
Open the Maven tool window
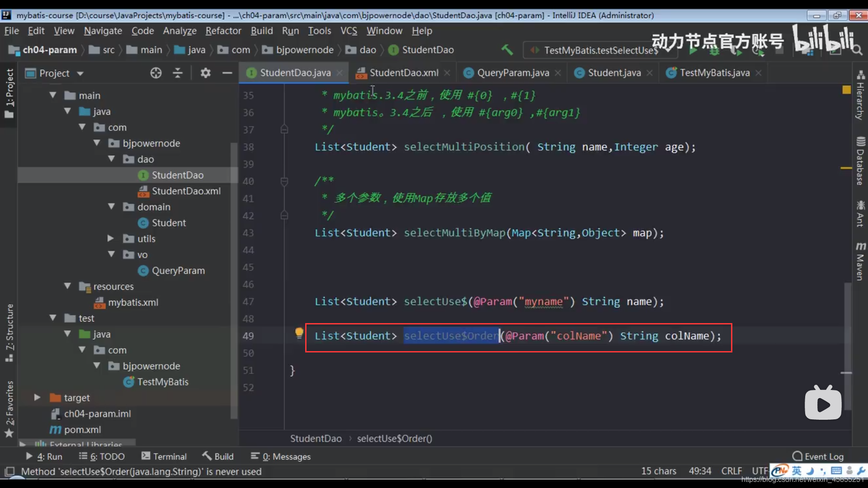[860, 261]
